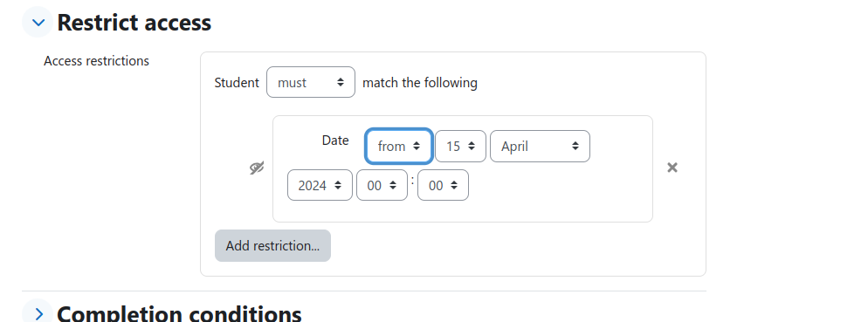Click the Student label before the dropdown
Image resolution: width=868 pixels, height=322 pixels.
click(237, 82)
